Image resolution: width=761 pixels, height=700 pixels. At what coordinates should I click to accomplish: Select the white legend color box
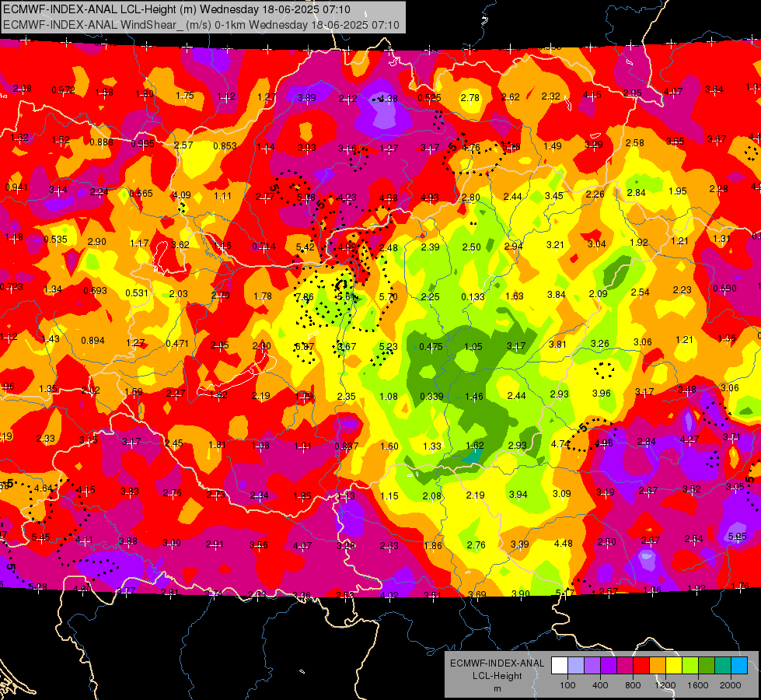click(x=560, y=665)
